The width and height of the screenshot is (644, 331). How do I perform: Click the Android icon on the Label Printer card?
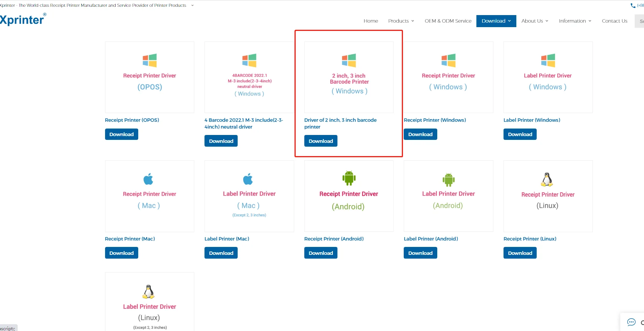[449, 179]
